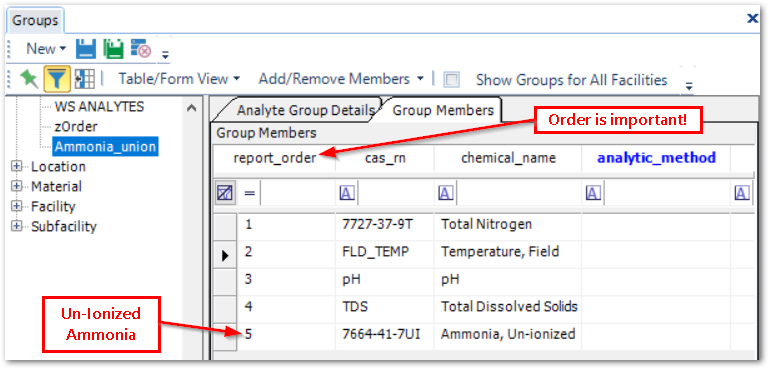Click filter icon under chemical_name column
The height and width of the screenshot is (369, 769).
(x=445, y=193)
